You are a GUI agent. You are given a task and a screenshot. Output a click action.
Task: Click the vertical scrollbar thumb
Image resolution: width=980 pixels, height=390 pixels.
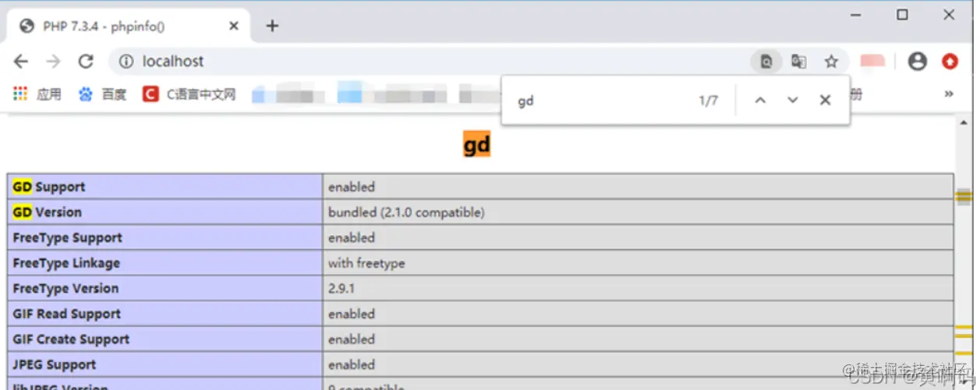[964, 197]
